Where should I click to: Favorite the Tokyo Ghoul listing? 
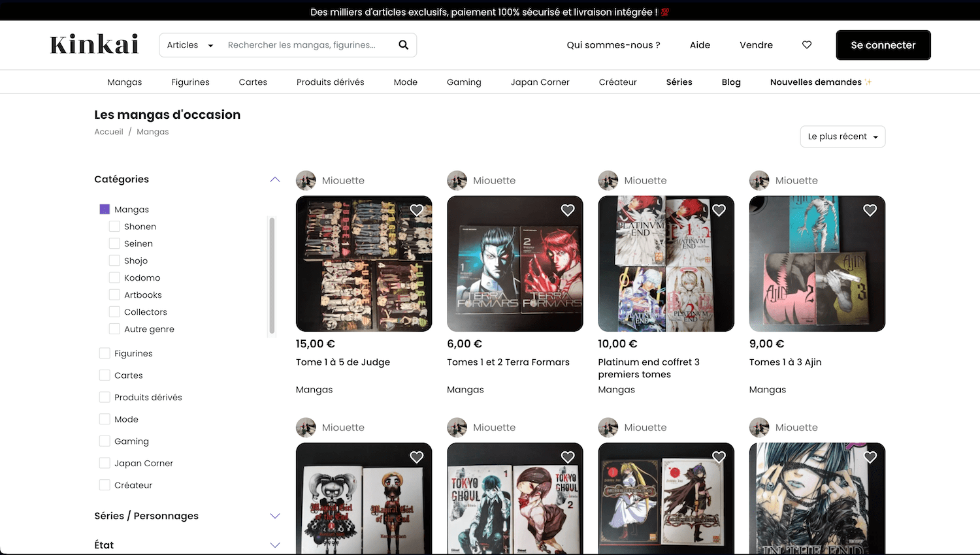pyautogui.click(x=568, y=457)
